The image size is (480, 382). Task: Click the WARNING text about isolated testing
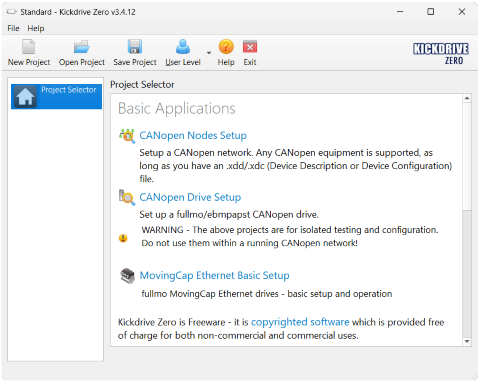(290, 236)
